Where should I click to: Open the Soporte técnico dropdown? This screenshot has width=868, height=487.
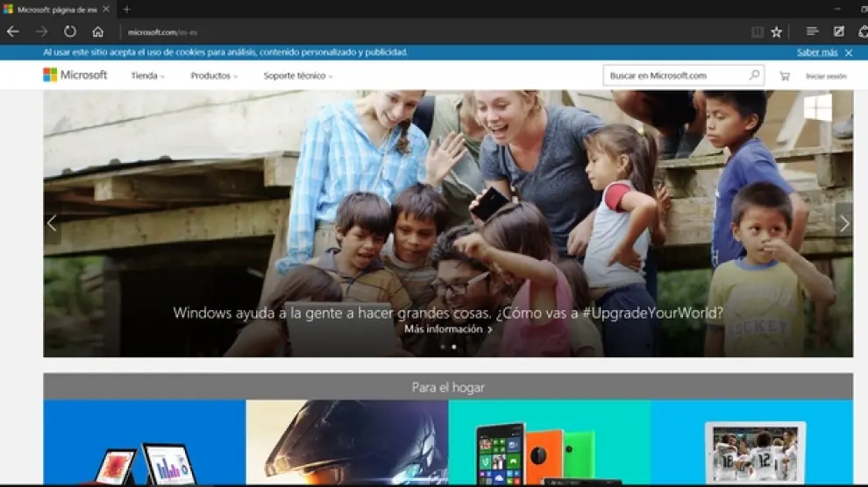point(298,76)
